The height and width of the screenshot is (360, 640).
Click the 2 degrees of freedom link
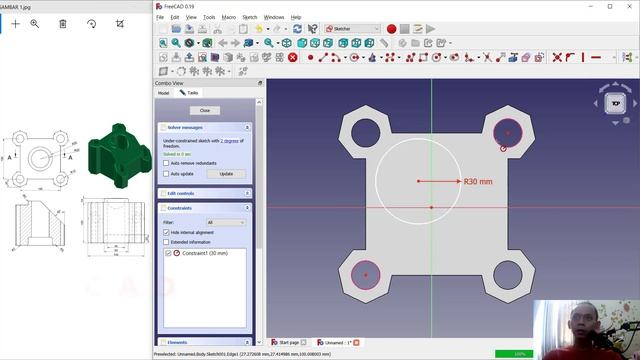click(x=229, y=141)
